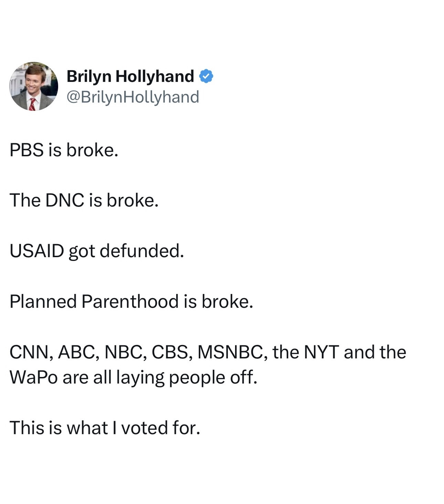Click the final line 'This is what I voted for.'
This screenshot has width=444, height=504.
click(105, 428)
